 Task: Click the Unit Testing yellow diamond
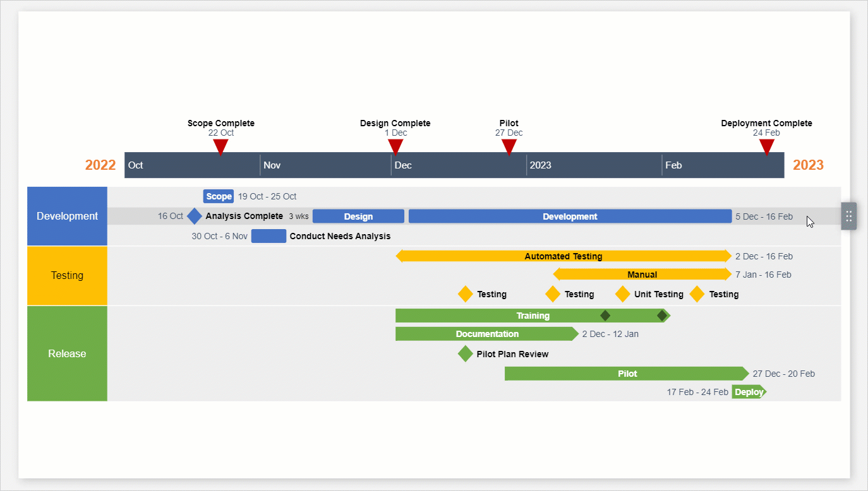(x=622, y=294)
